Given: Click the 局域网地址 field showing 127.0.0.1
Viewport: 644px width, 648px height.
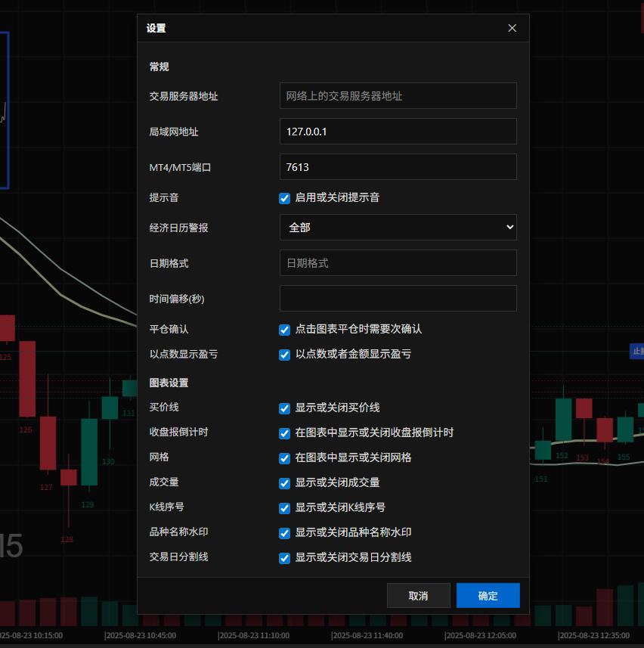Looking at the screenshot, I should 398,132.
